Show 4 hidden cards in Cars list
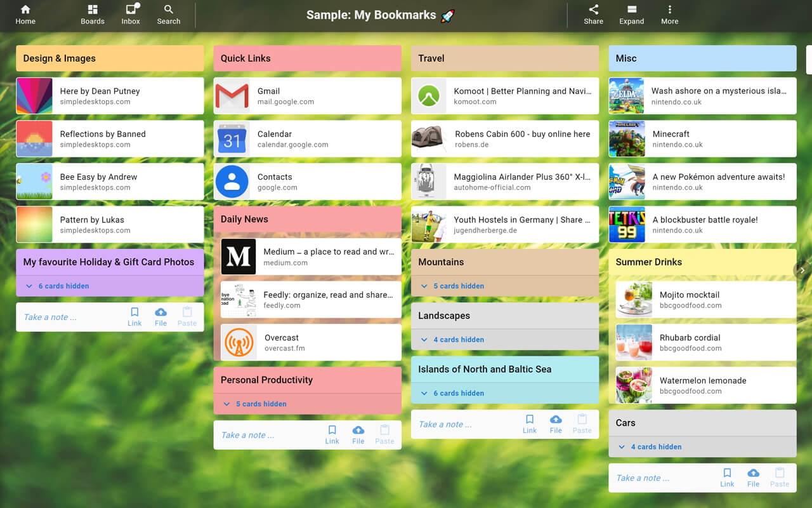The image size is (812, 508). pyautogui.click(x=655, y=447)
